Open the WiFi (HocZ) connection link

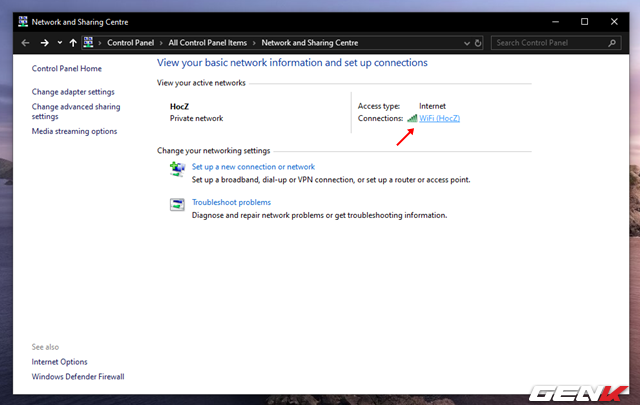tap(440, 118)
